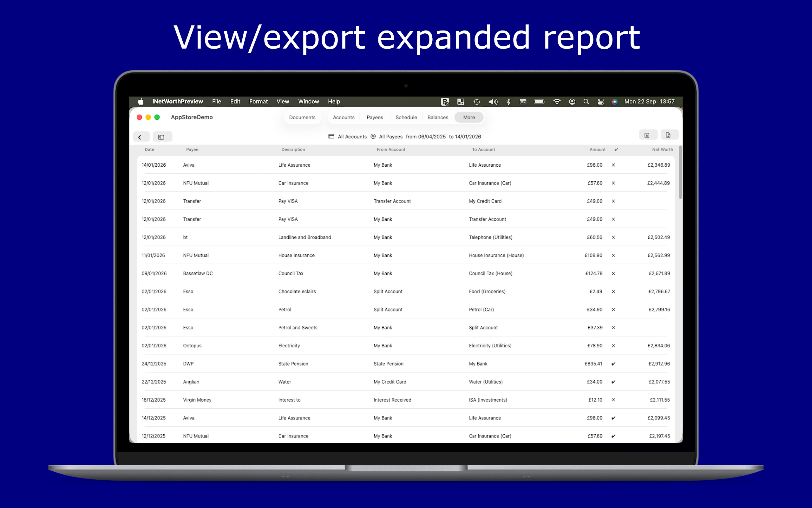The width and height of the screenshot is (812, 508).
Task: Click the back chevron button
Action: [x=141, y=137]
